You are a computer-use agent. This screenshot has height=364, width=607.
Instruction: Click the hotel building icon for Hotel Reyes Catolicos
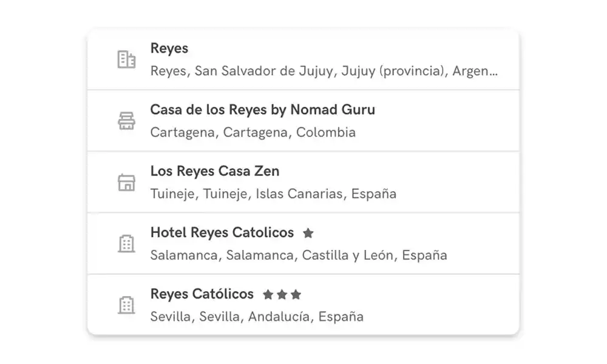(x=126, y=244)
